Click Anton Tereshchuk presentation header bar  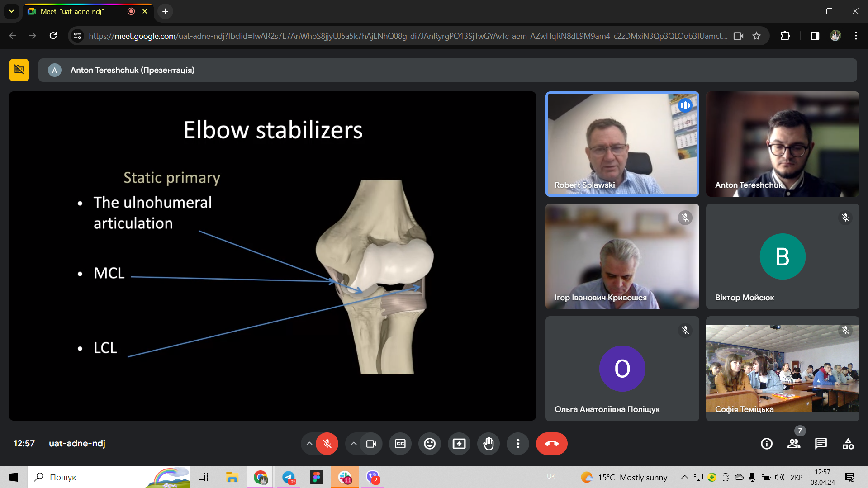pos(447,70)
